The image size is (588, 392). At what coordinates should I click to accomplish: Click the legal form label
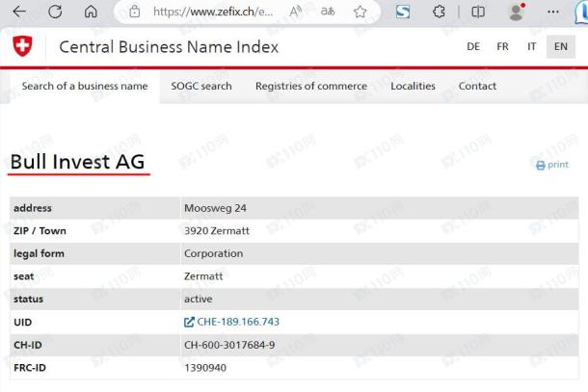39,253
